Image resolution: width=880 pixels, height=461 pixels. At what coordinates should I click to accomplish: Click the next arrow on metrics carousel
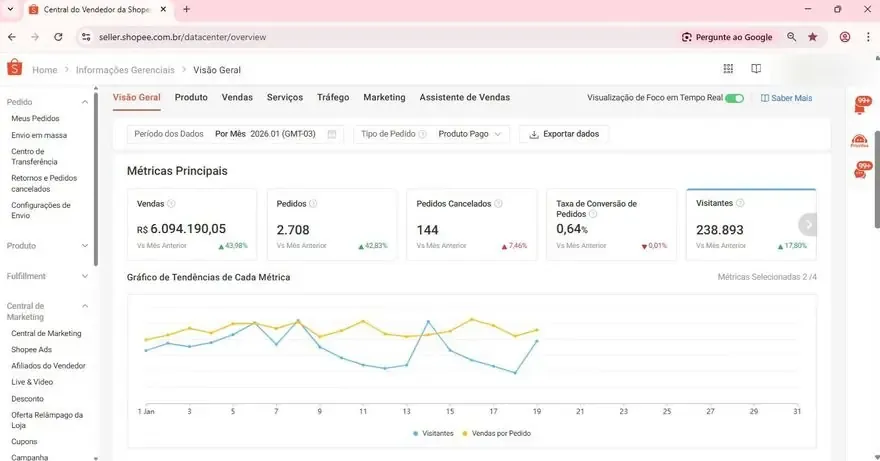(x=808, y=225)
